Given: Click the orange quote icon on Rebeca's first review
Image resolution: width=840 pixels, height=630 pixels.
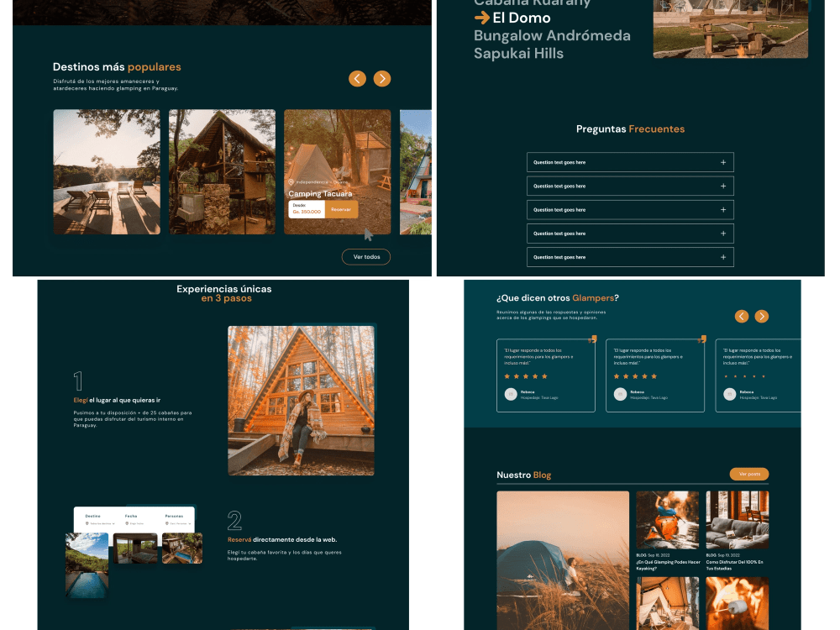Looking at the screenshot, I should coord(593,337).
